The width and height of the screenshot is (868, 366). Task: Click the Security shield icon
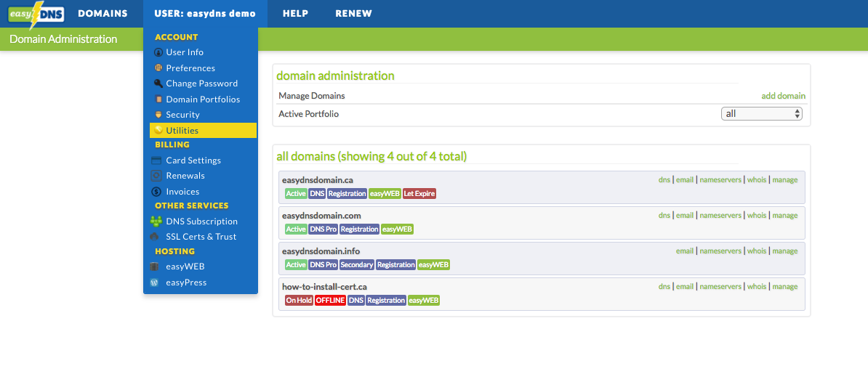click(x=158, y=115)
